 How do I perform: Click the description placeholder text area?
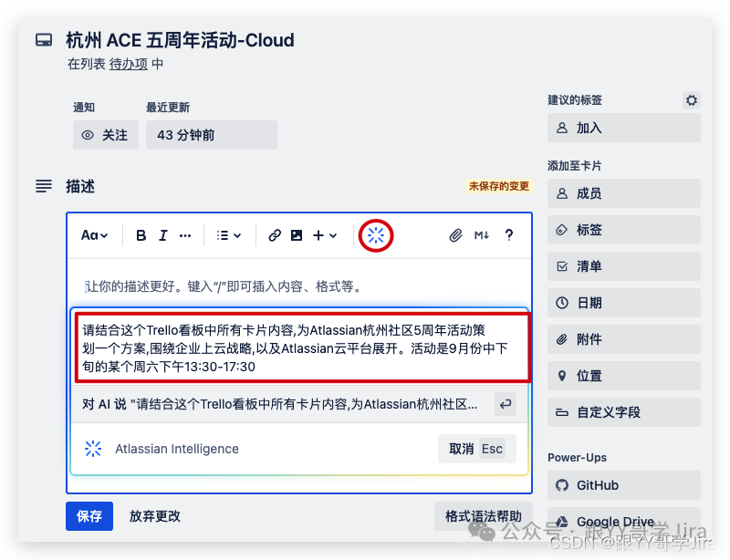point(224,286)
